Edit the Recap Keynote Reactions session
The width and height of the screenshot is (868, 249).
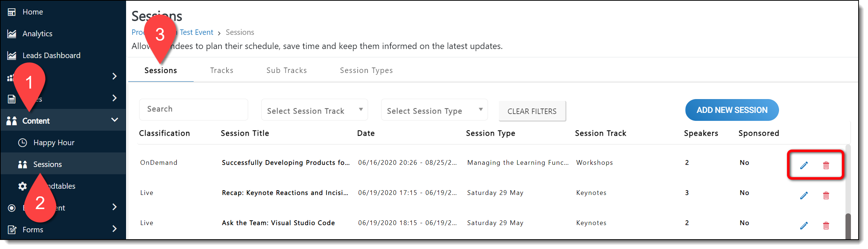(x=804, y=196)
